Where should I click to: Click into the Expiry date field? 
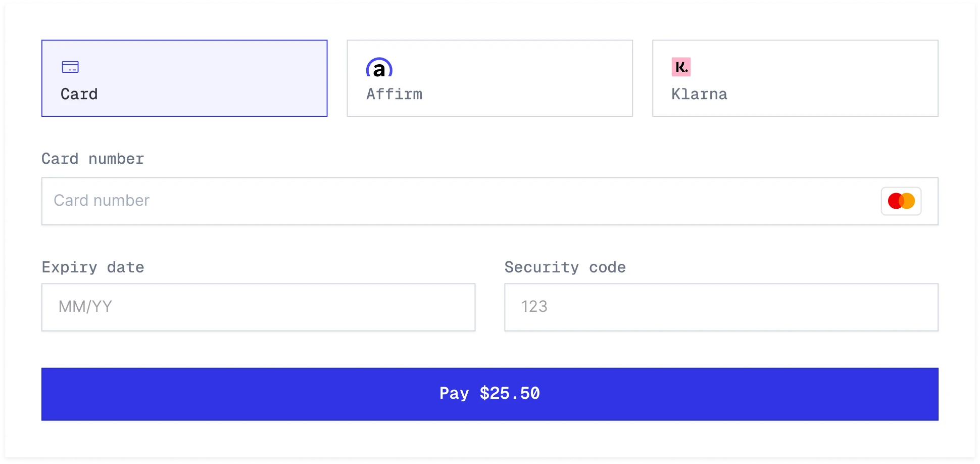(258, 307)
